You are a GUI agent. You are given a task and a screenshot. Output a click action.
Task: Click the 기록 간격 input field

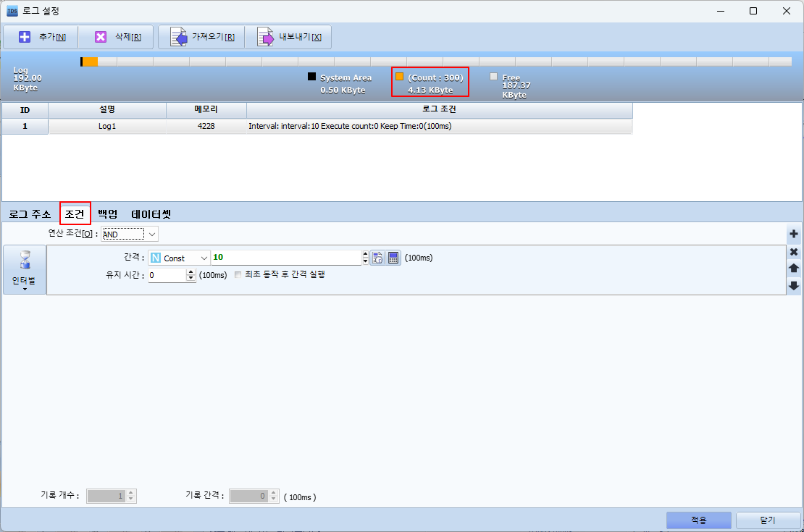[x=248, y=496]
